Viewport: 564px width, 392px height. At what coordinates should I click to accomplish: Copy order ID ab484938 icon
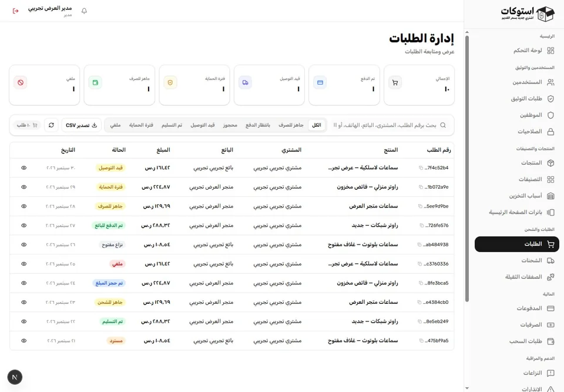pyautogui.click(x=419, y=244)
